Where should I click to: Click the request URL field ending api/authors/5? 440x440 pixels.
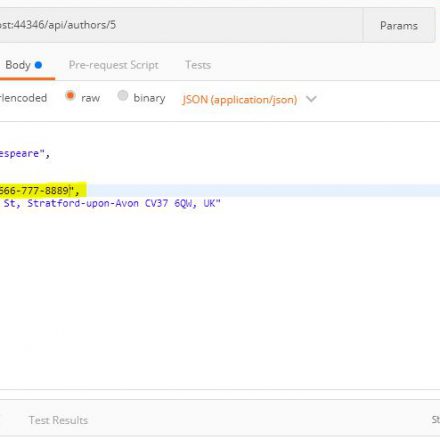pos(181,25)
